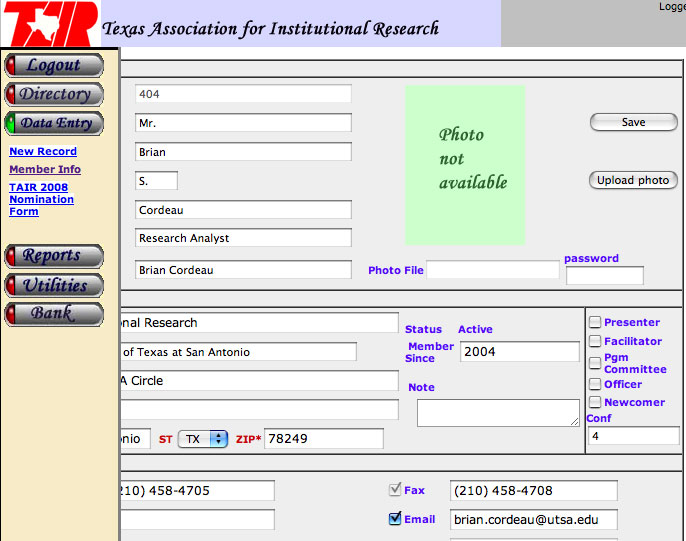Toggle the Facilitator checkbox

[x=595, y=341]
